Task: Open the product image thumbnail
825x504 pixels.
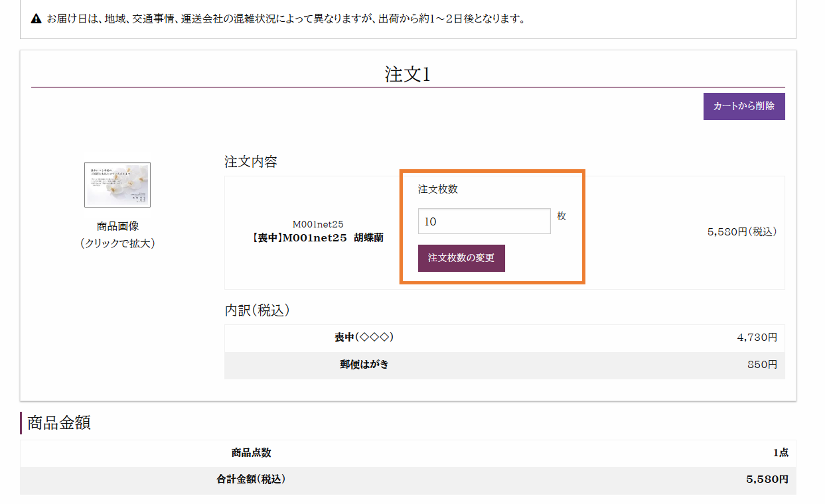Action: [x=117, y=185]
